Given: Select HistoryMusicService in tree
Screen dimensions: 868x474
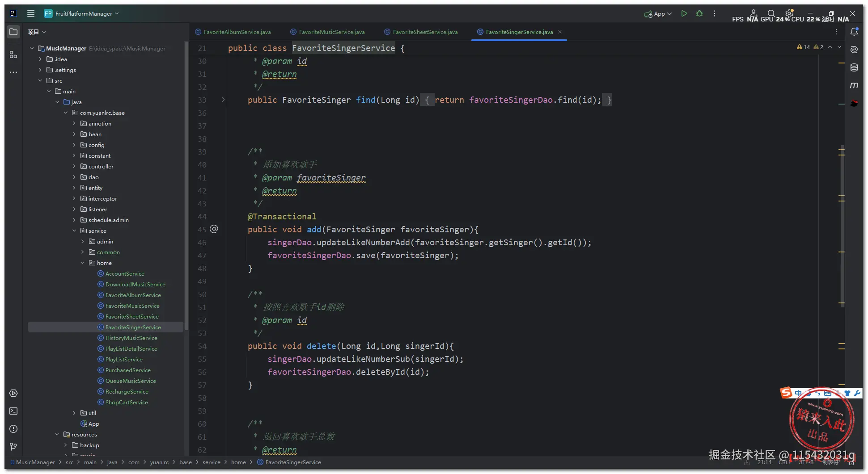Looking at the screenshot, I should [131, 338].
